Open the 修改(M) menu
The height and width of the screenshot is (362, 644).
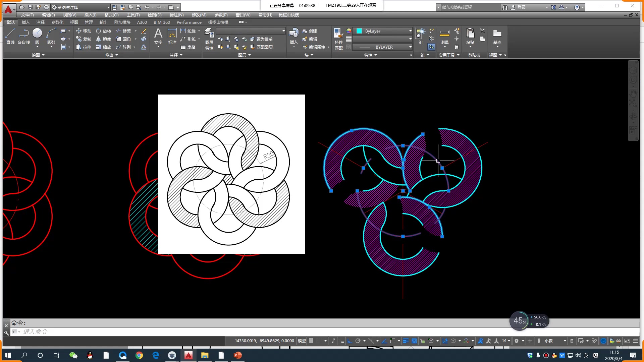tap(199, 15)
